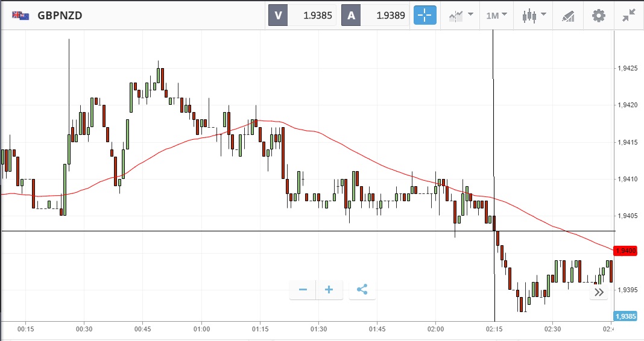This screenshot has width=644, height=341.
Task: Click the GBPNZD flag icon
Action: 21,15
